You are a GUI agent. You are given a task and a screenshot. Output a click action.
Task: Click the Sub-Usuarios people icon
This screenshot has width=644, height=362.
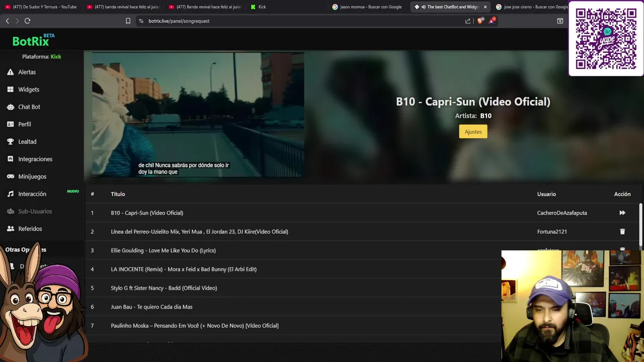(10, 211)
